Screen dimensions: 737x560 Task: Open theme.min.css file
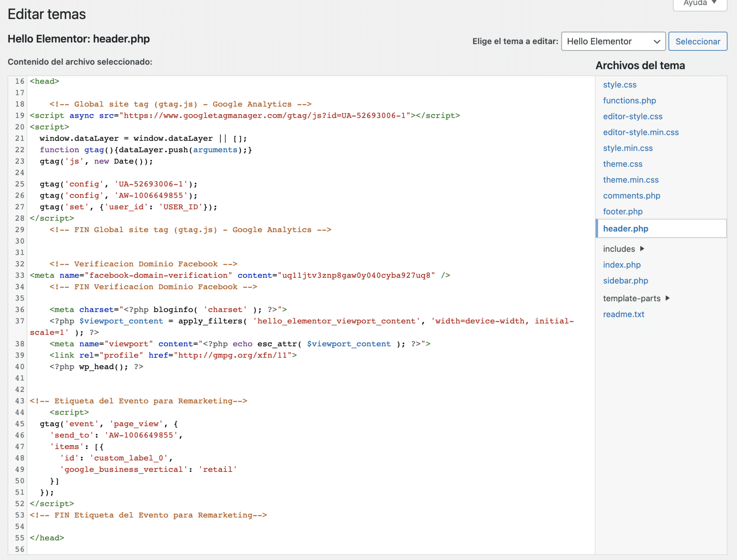pos(630,180)
